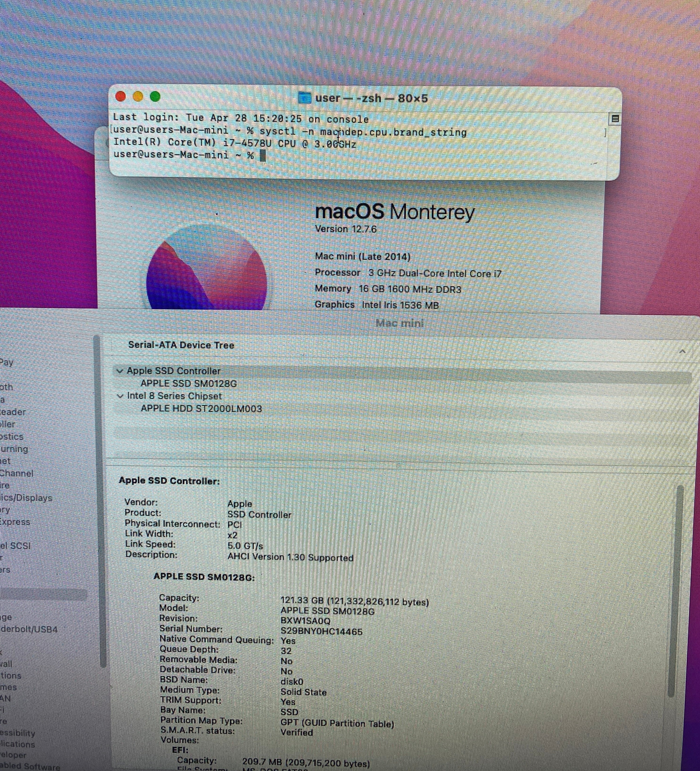The height and width of the screenshot is (771, 700).
Task: Select APPLE HDD ST2000LM003 in device tree
Action: pyautogui.click(x=201, y=408)
